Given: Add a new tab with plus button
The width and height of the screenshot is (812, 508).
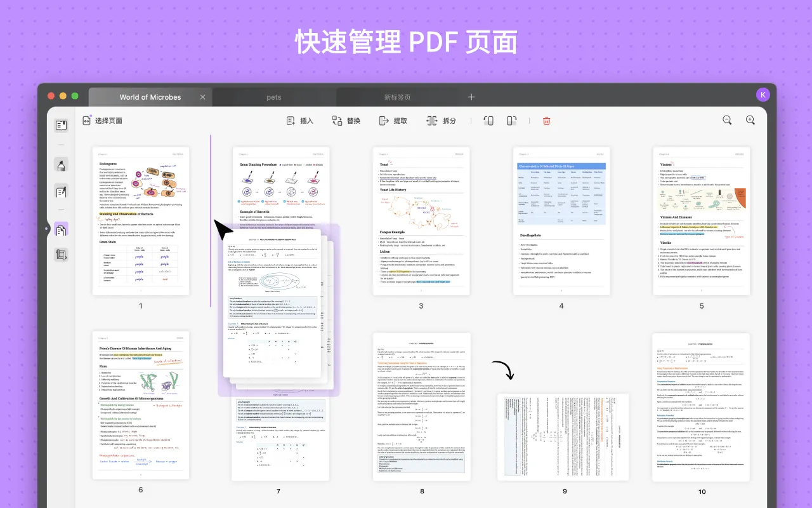Looking at the screenshot, I should [x=471, y=97].
